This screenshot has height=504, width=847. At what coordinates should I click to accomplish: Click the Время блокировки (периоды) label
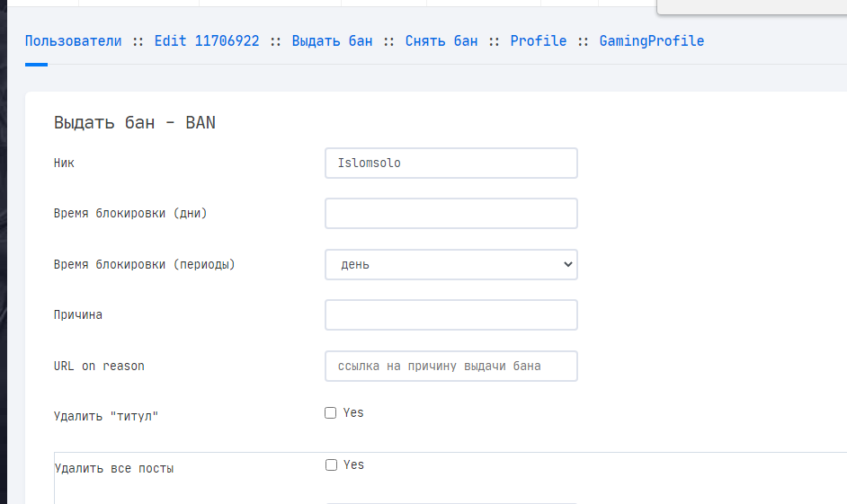click(x=144, y=264)
